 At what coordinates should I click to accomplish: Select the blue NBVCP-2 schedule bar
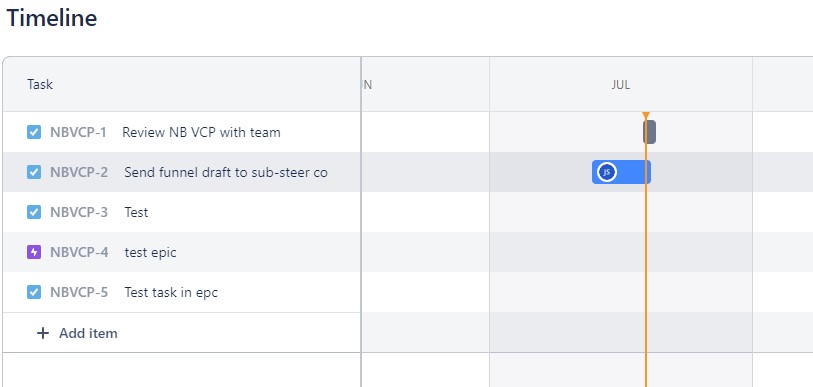pos(621,172)
